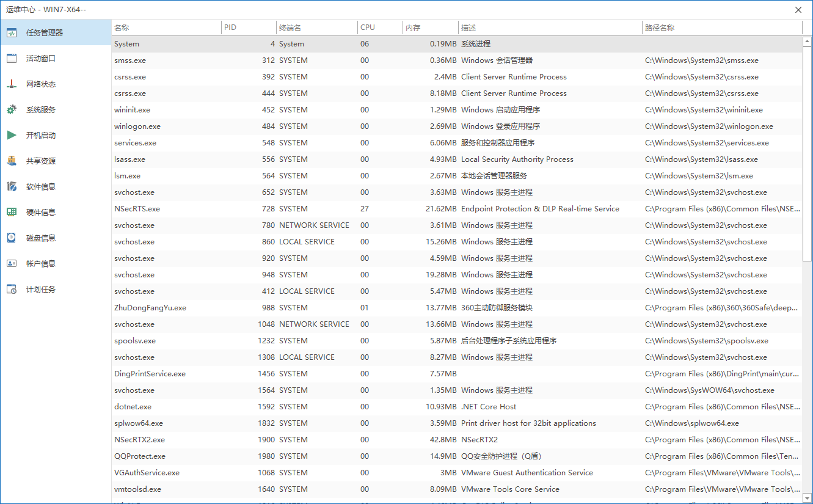This screenshot has height=504, width=813.
Task: Sort by the CPU column header
Action: click(x=380, y=27)
